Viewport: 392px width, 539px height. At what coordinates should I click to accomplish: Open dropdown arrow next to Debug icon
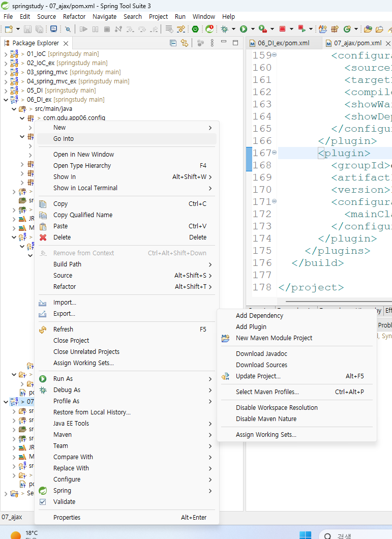pyautogui.click(x=233, y=29)
